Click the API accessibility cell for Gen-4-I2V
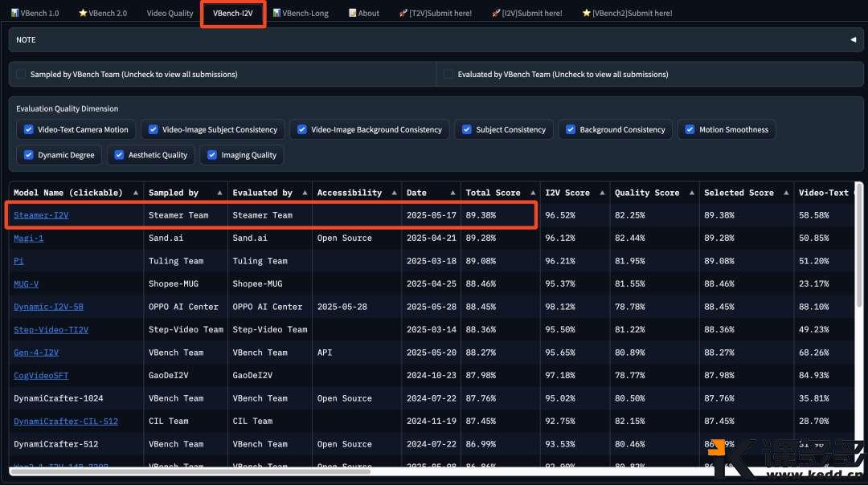 point(325,353)
